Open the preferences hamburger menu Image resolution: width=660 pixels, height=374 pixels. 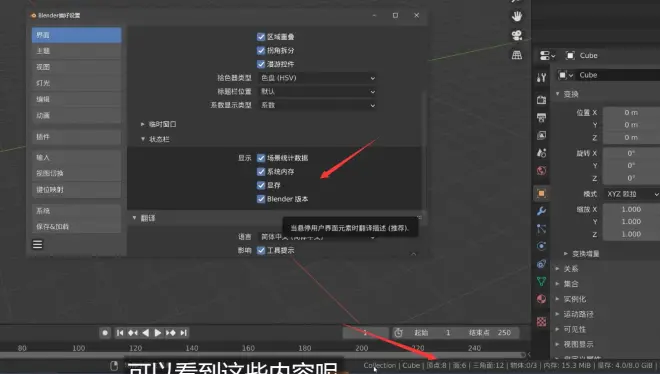coord(37,244)
